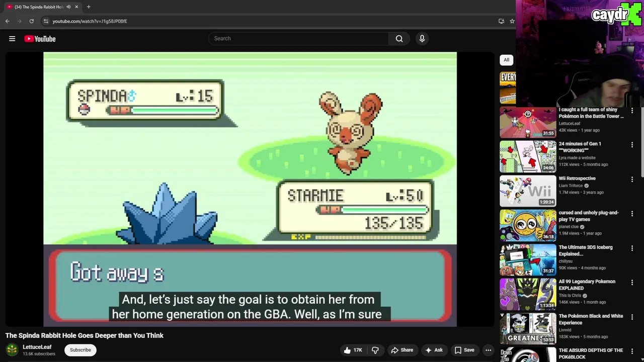Share the video
Viewport: 644px width, 362px height.
pyautogui.click(x=402, y=350)
